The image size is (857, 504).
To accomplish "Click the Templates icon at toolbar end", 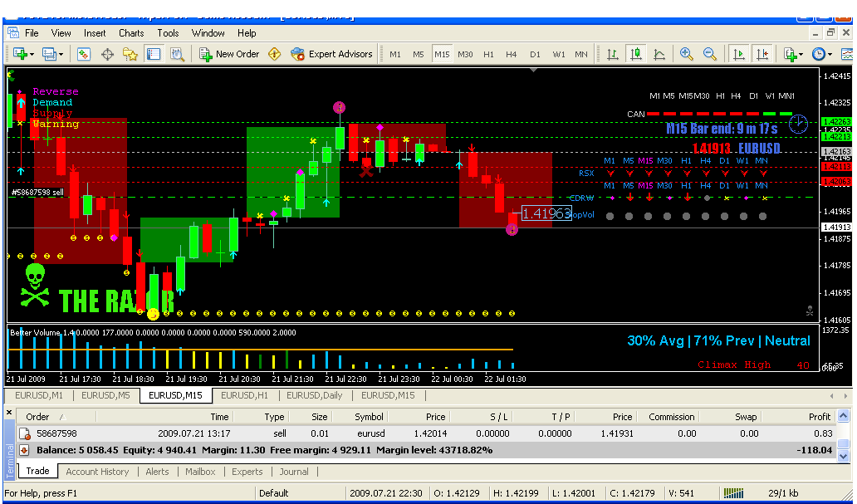I will click(x=846, y=54).
